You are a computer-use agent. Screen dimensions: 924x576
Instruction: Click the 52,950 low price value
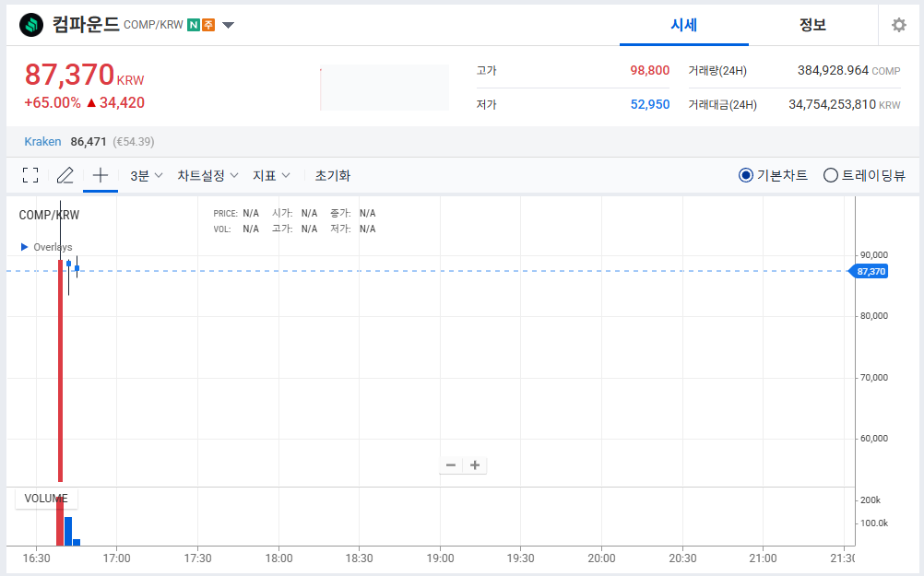[650, 105]
